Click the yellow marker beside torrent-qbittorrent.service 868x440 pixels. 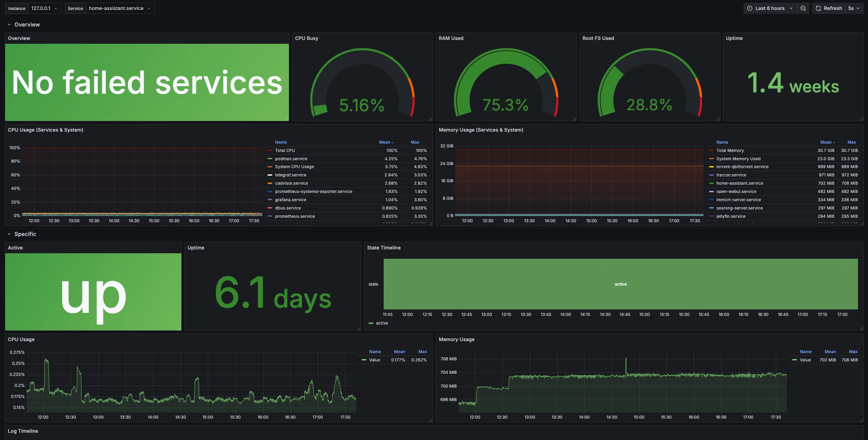pyautogui.click(x=711, y=166)
